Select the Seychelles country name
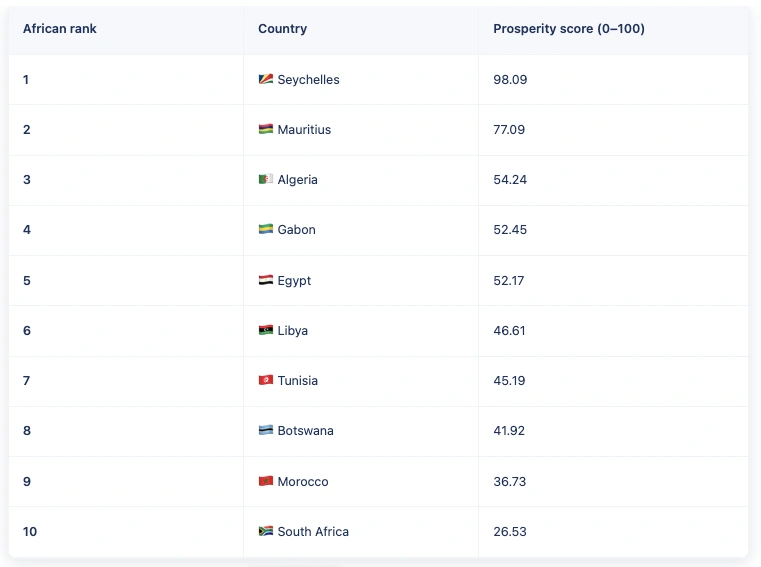 (x=308, y=80)
